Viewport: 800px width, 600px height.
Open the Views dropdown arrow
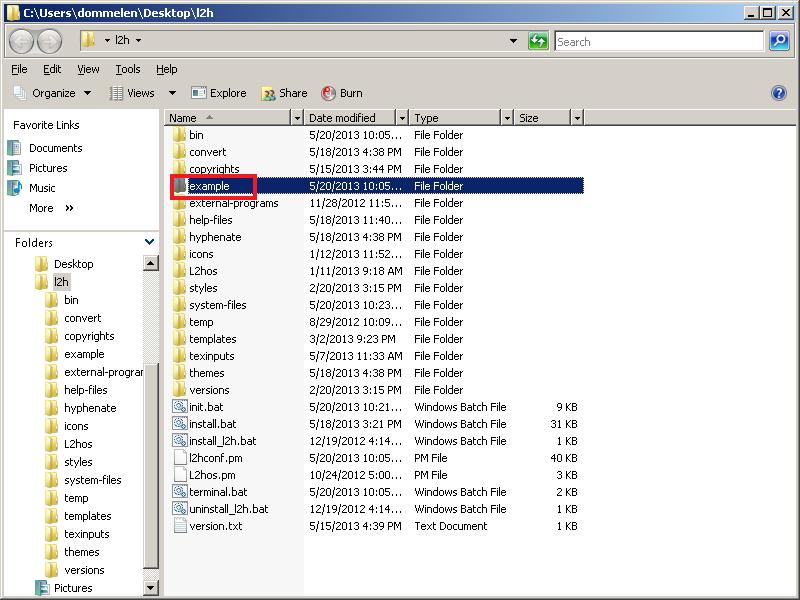pyautogui.click(x=172, y=93)
